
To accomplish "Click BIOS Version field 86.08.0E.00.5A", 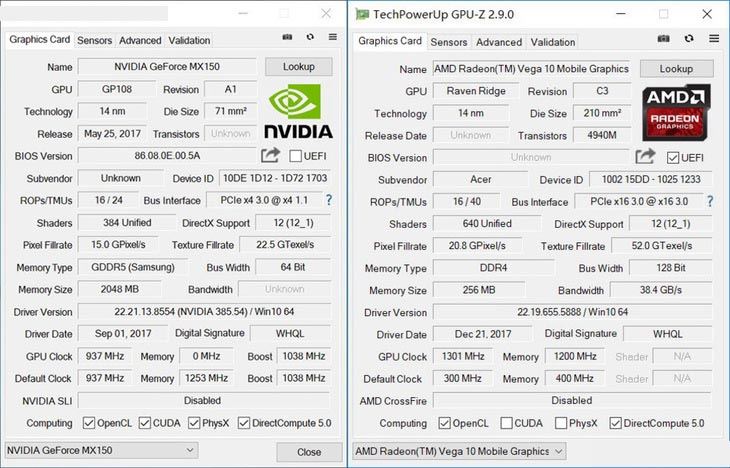I will pos(167,156).
